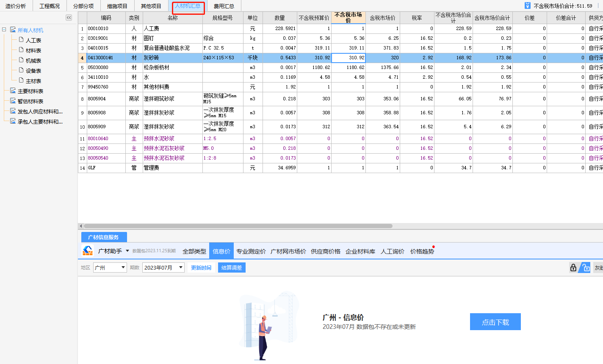Select the 信息价 tab
603x364 pixels.
tap(221, 251)
